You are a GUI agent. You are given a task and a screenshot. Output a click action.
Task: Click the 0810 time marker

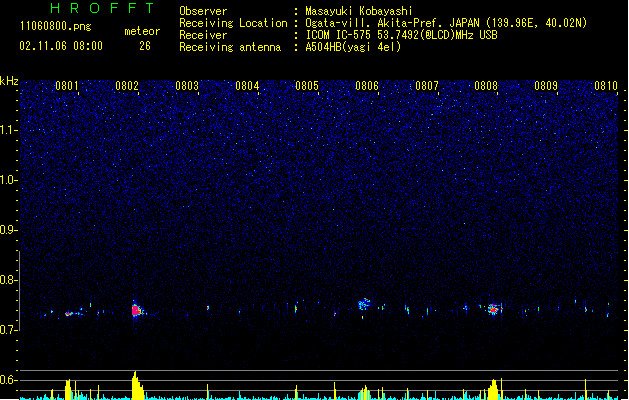point(606,86)
